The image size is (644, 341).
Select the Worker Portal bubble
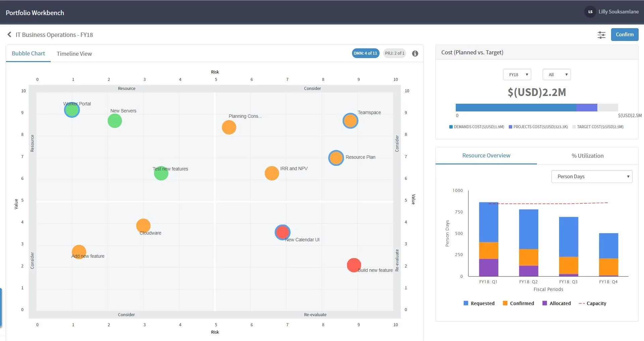tap(71, 109)
